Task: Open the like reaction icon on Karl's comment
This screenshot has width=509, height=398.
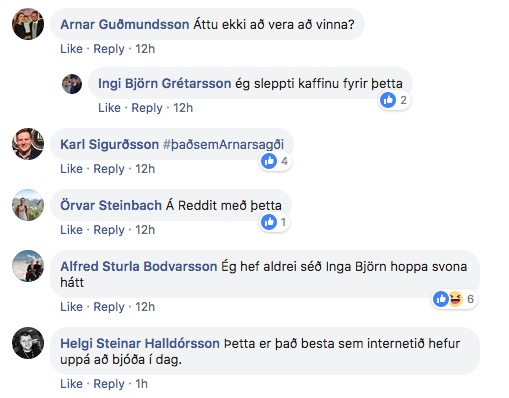Action: pos(269,161)
